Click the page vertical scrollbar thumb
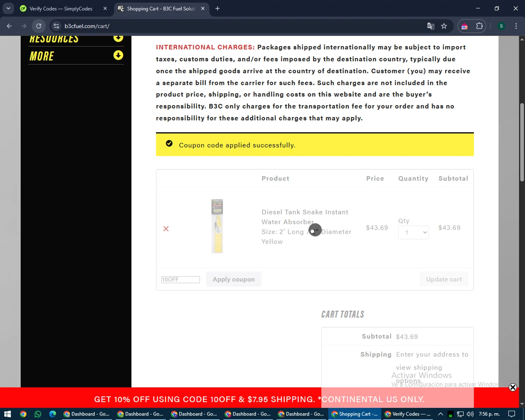Screen dimensions: 525x420 tap(522, 142)
